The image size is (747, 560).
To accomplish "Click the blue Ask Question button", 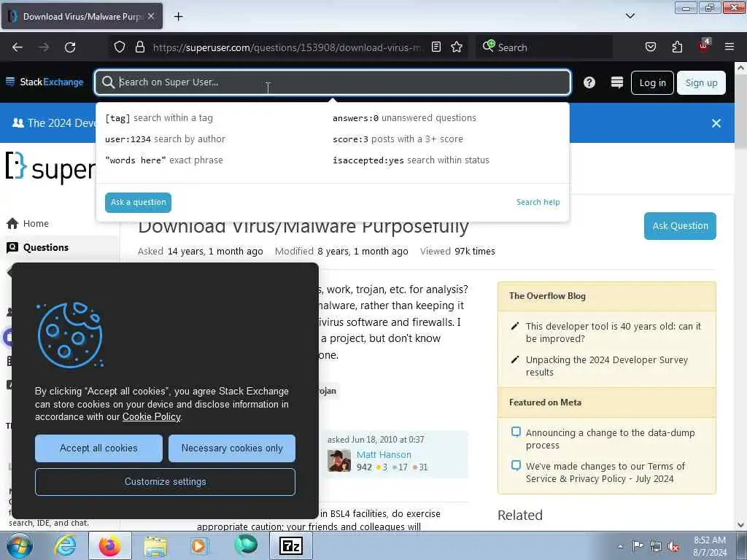I will 680,226.
